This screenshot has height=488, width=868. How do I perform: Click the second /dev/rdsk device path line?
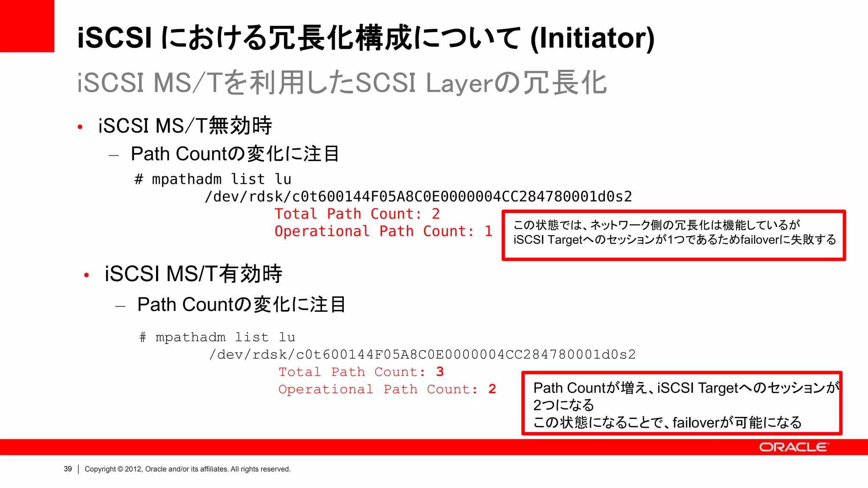tap(423, 354)
